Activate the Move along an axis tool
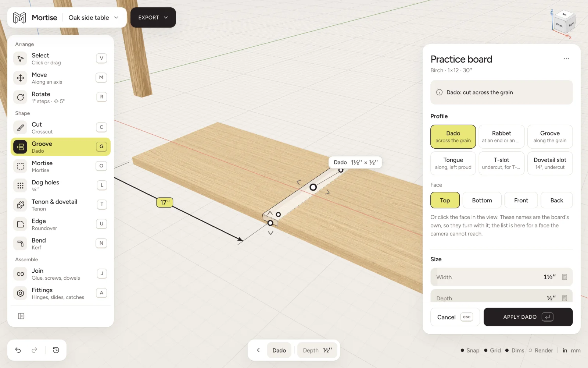 61,78
